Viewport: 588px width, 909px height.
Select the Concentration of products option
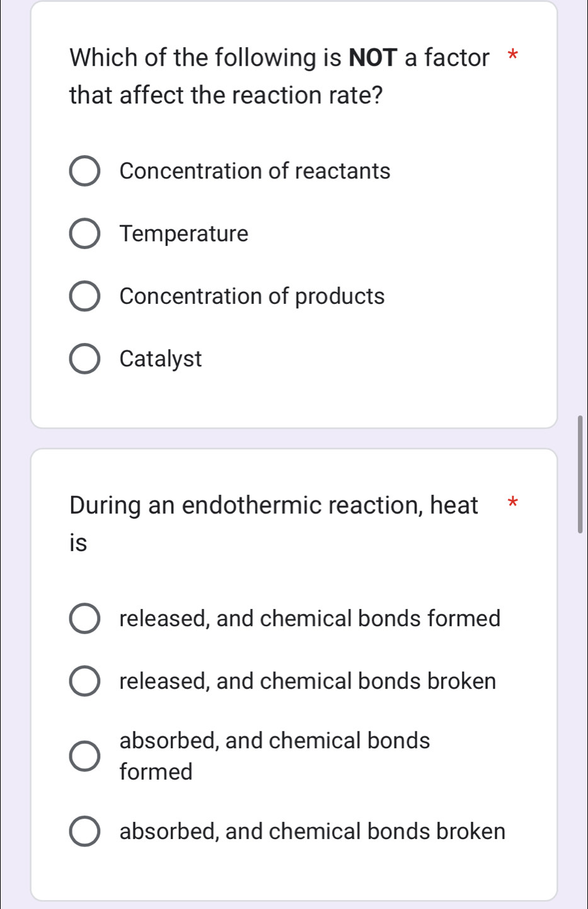tap(84, 296)
